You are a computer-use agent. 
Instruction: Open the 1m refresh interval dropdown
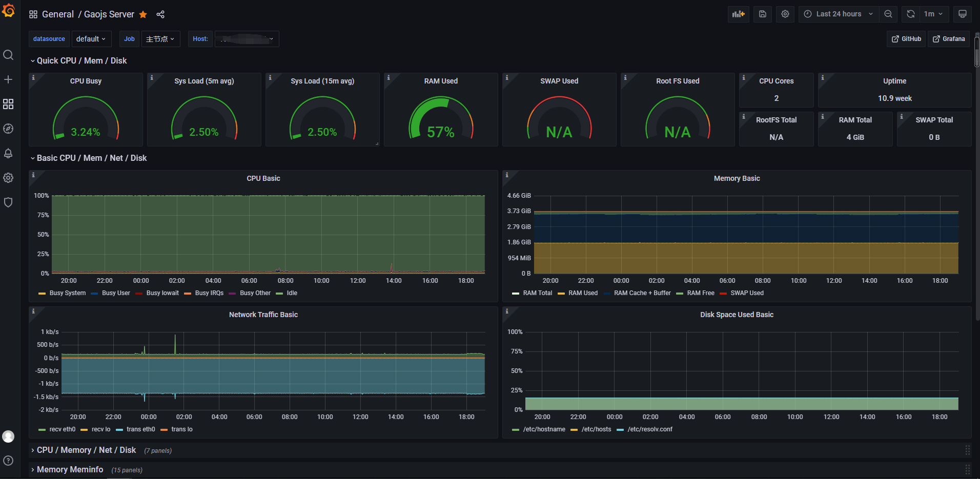pos(934,14)
